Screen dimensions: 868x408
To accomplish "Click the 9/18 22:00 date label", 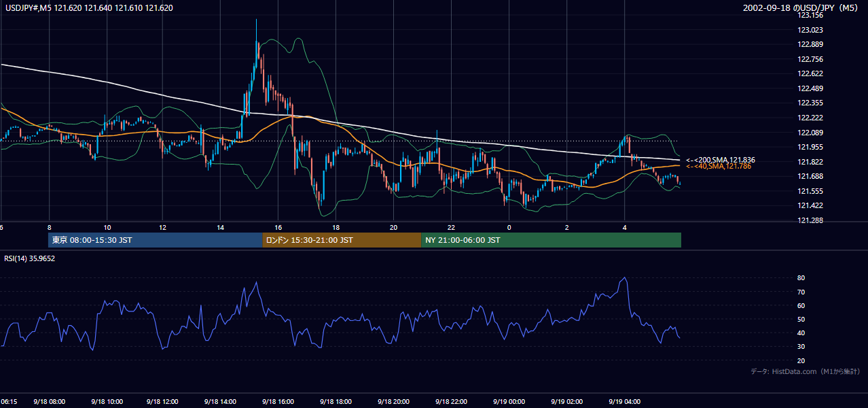I will pyautogui.click(x=451, y=402).
